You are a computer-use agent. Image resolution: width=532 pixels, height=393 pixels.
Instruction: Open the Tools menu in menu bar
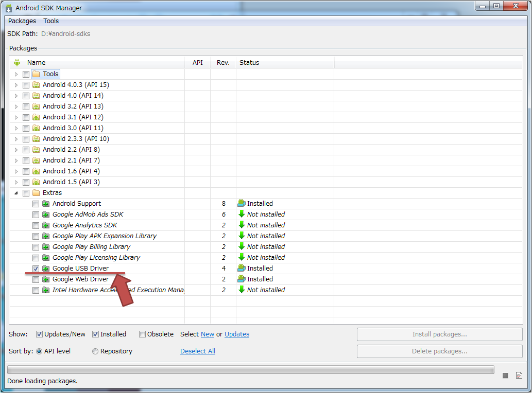[x=51, y=21]
